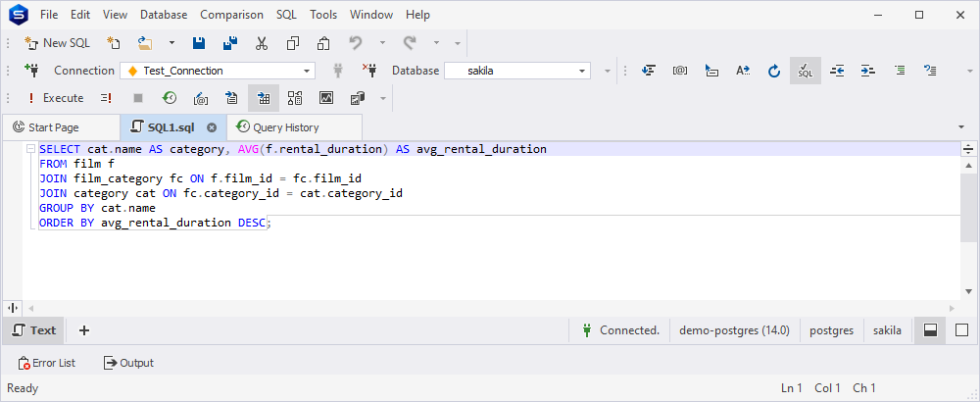
Task: Disconnect using the red-x plug icon
Action: pyautogui.click(x=369, y=70)
